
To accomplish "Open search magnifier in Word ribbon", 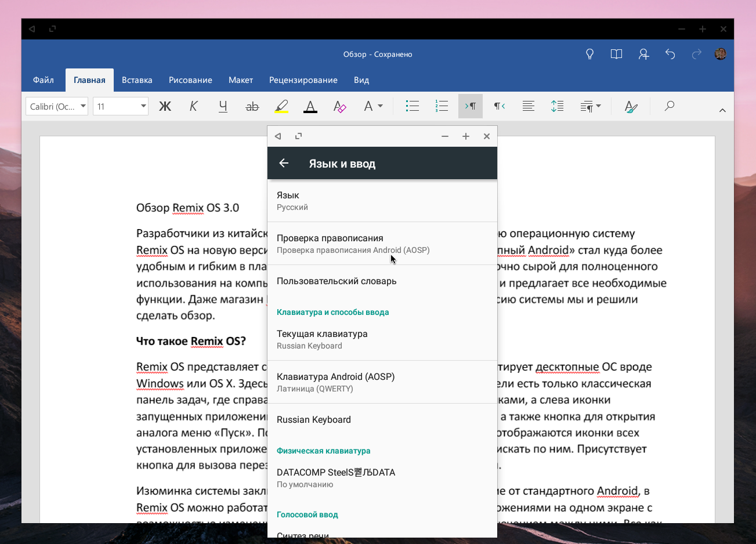I will click(670, 106).
